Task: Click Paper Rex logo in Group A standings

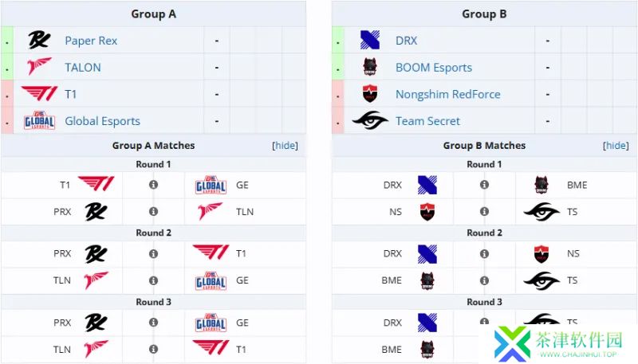Action: pyautogui.click(x=39, y=40)
